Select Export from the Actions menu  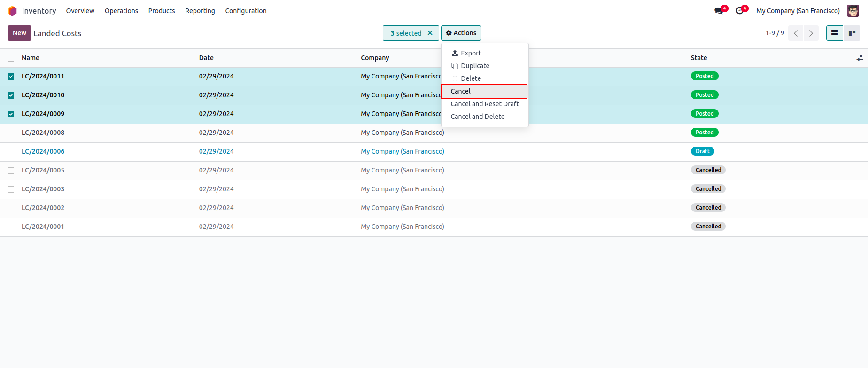(471, 53)
